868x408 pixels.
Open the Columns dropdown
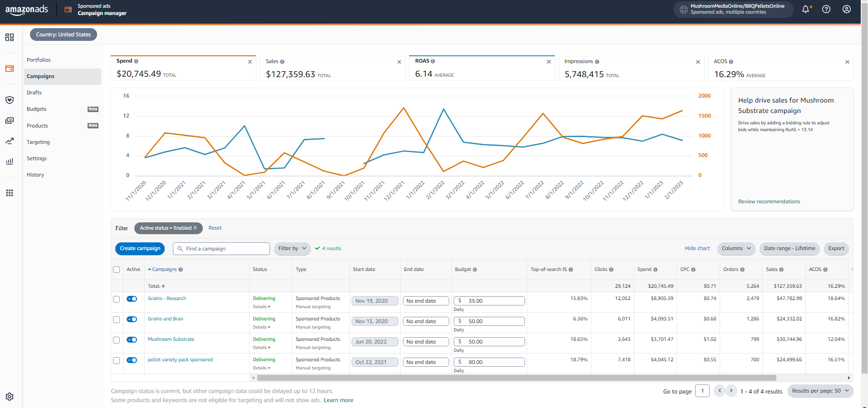pyautogui.click(x=736, y=249)
